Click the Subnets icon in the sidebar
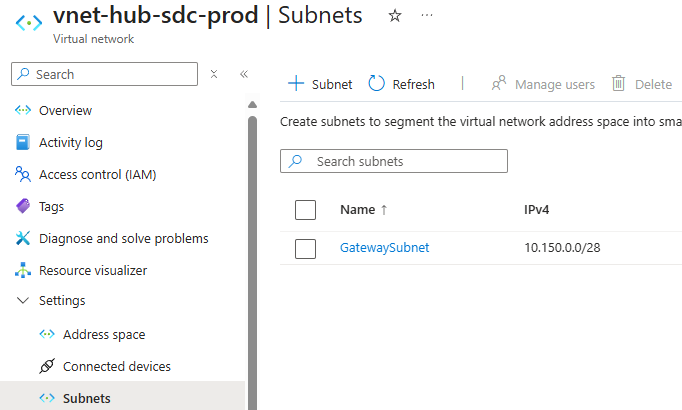The width and height of the screenshot is (682, 410). [47, 398]
